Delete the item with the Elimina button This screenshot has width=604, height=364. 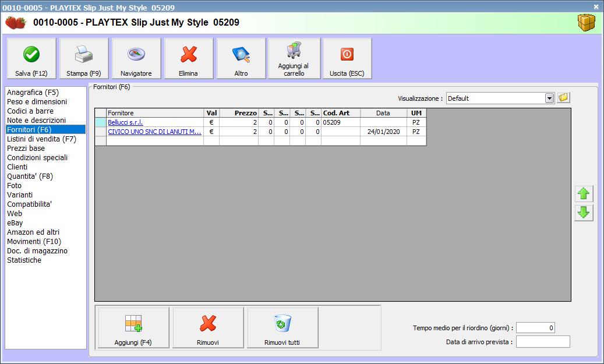coord(188,59)
